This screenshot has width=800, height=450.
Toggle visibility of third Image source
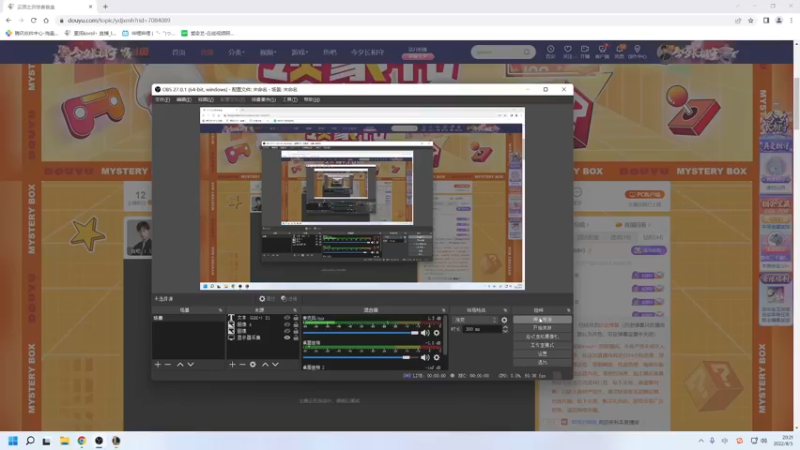[x=287, y=331]
